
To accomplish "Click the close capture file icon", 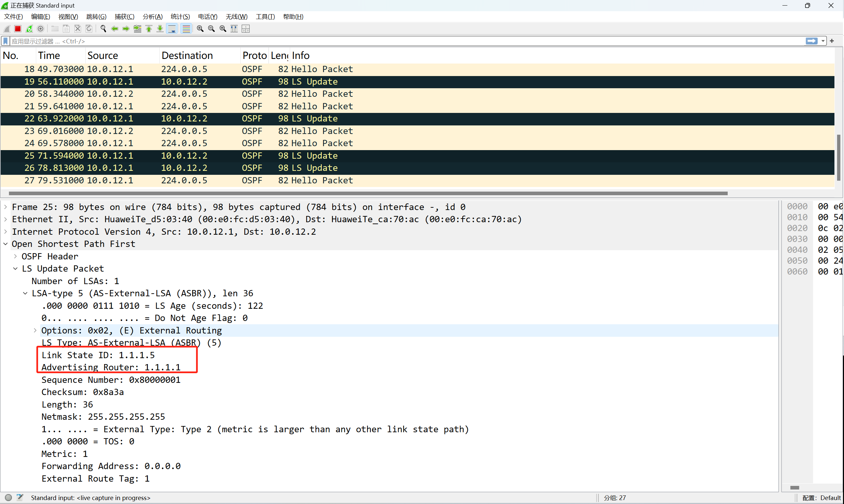I will coord(77,29).
